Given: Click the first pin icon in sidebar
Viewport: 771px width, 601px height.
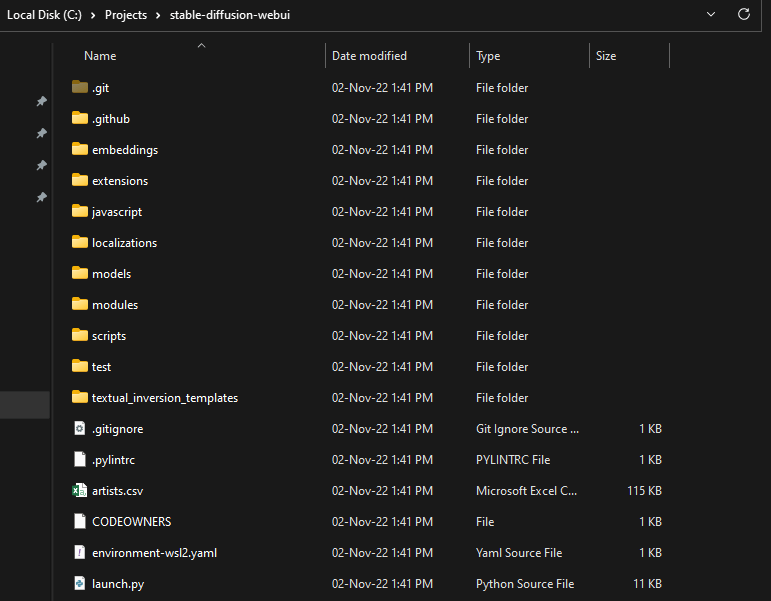Looking at the screenshot, I should tap(42, 101).
